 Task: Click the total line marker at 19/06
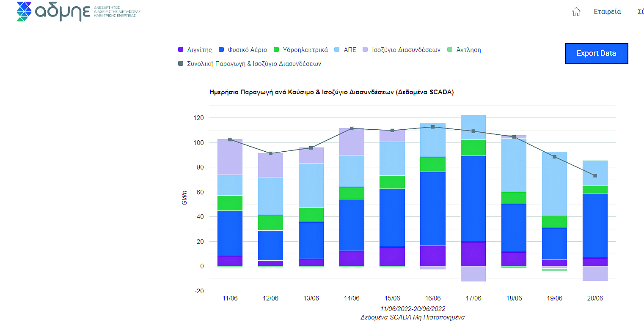(555, 157)
